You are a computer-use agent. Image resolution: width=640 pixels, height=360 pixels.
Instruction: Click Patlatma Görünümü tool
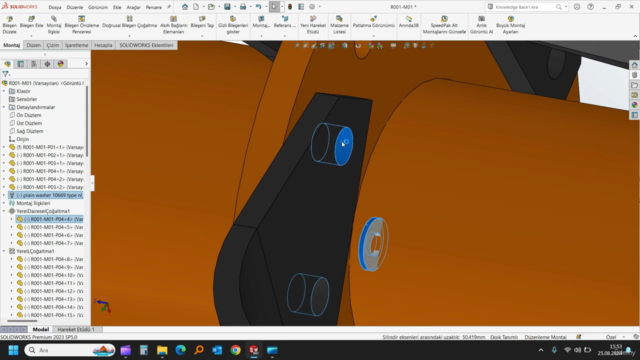373,22
